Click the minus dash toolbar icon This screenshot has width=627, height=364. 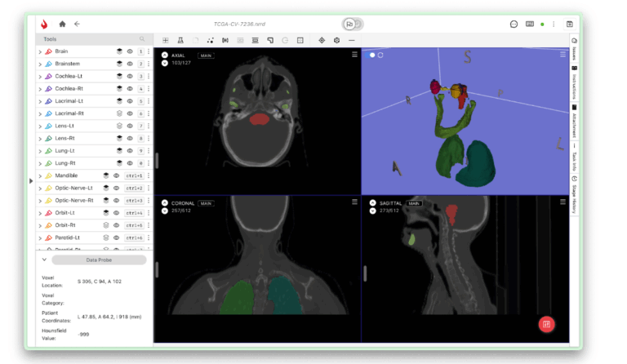[x=352, y=40]
